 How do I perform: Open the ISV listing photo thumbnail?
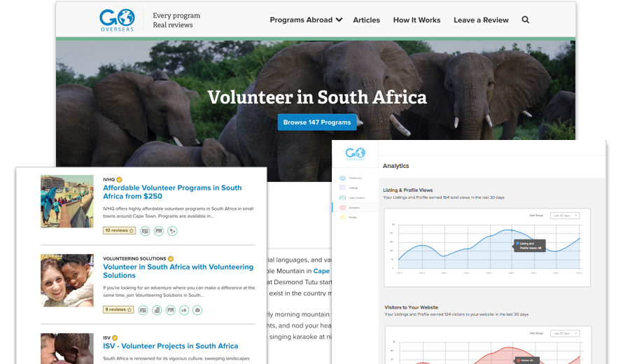[67, 349]
